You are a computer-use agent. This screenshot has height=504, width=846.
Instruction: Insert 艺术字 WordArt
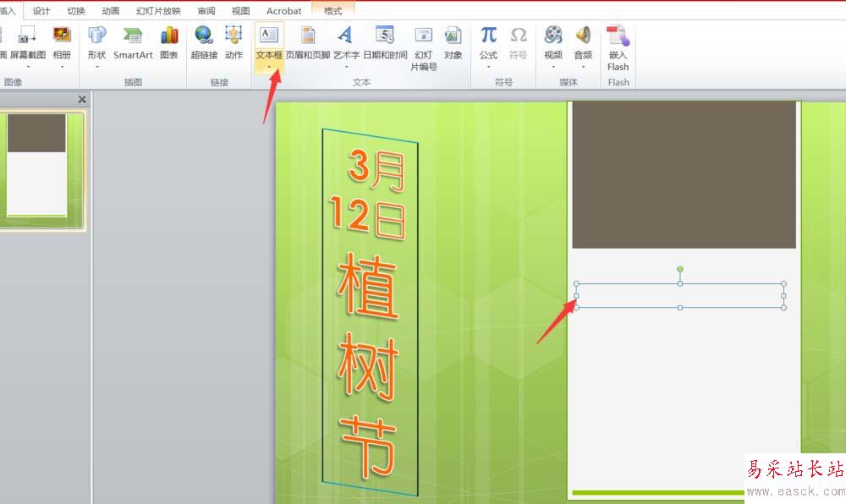[x=346, y=41]
